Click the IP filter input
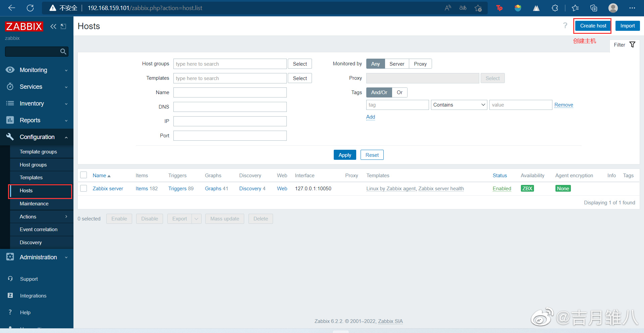This screenshot has width=644, height=333. 230,121
